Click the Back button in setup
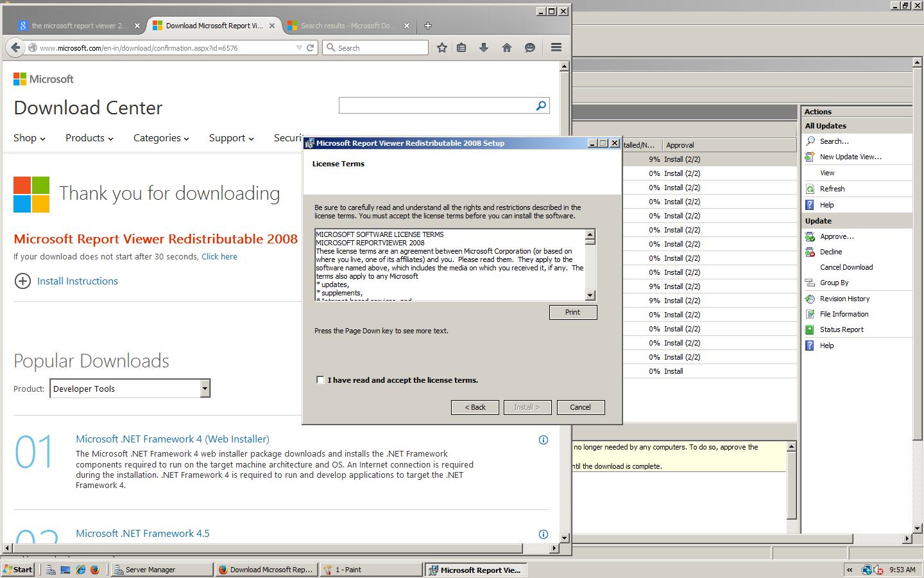 click(x=475, y=407)
